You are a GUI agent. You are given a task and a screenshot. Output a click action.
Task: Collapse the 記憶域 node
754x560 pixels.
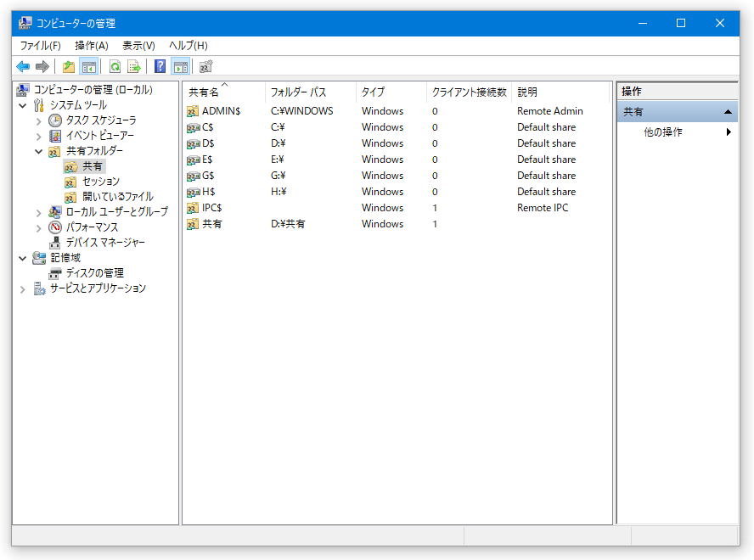tap(23, 258)
